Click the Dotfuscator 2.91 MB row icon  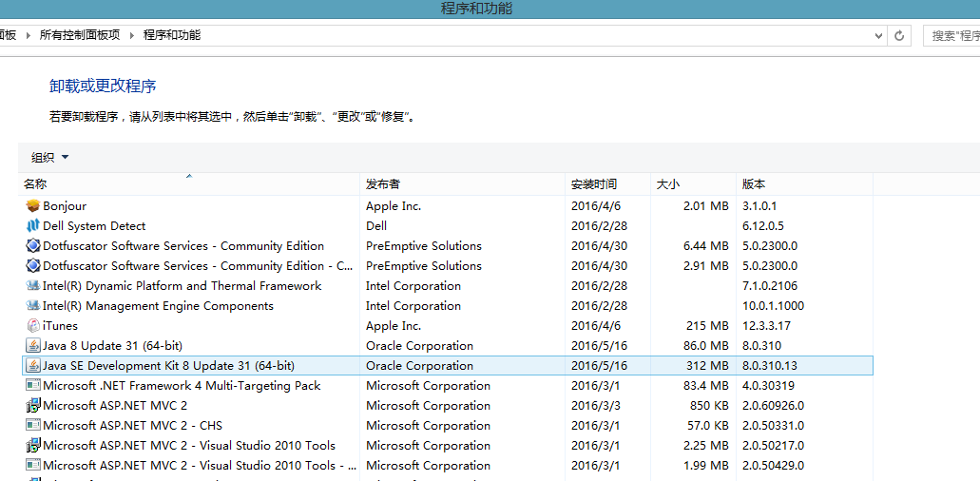[x=33, y=265]
